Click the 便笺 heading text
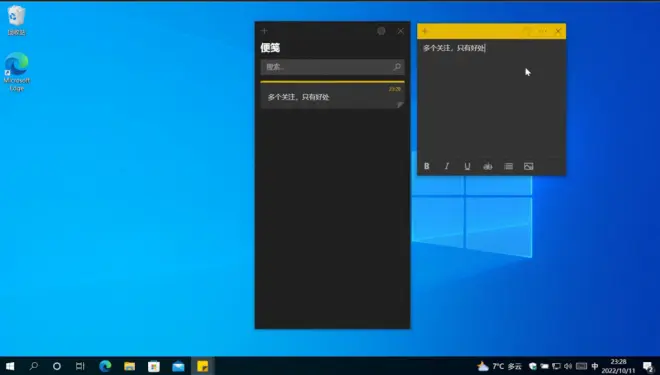Image resolution: width=660 pixels, height=375 pixels. (x=270, y=48)
